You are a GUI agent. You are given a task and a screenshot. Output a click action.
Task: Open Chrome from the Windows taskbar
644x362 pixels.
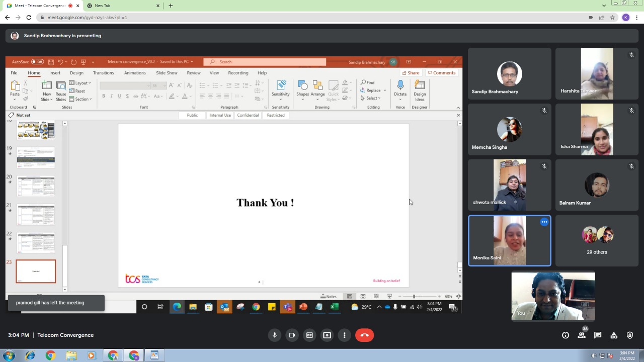[50, 356]
